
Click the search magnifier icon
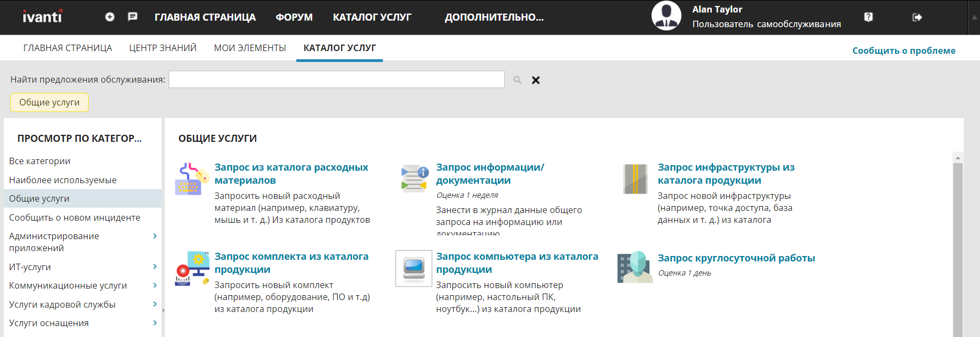click(518, 80)
